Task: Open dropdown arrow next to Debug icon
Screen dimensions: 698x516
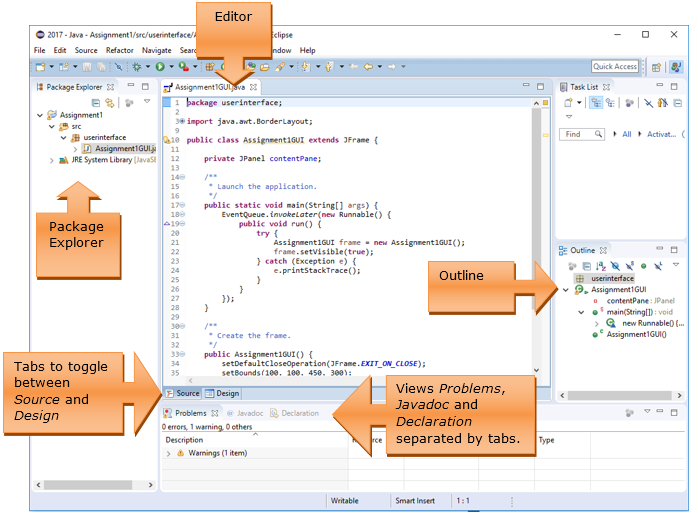Action: [148, 67]
